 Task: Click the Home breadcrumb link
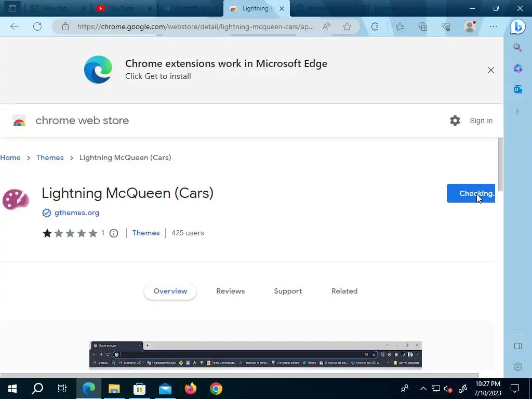pyautogui.click(x=10, y=157)
